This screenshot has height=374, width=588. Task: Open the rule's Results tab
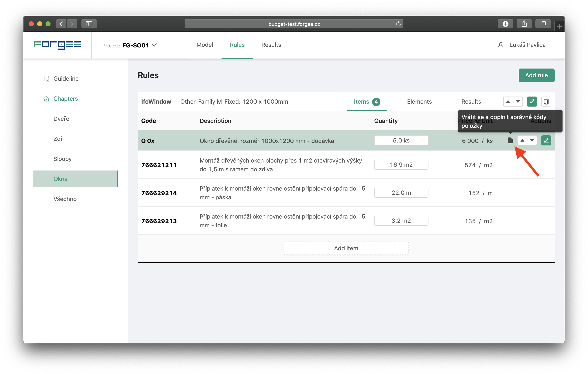tap(471, 102)
